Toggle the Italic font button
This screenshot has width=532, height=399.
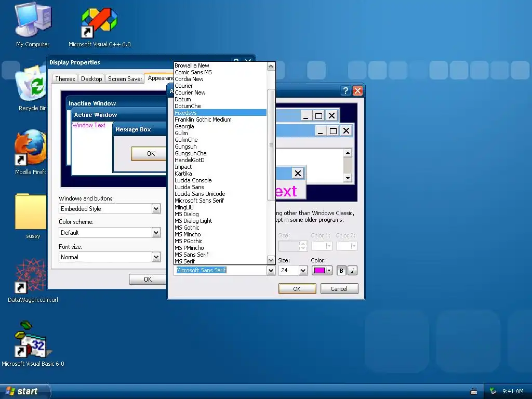[353, 270]
